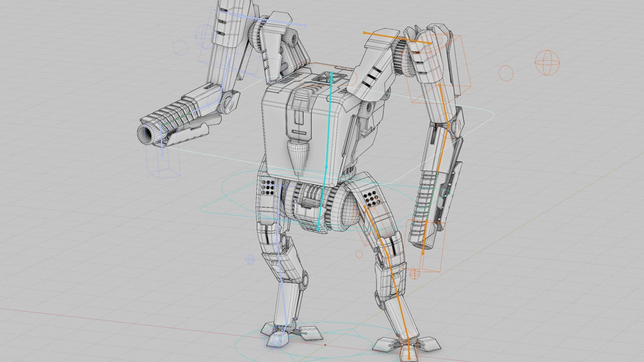Select the orange dot on the ground
This screenshot has height=362, width=644.
tap(325, 345)
